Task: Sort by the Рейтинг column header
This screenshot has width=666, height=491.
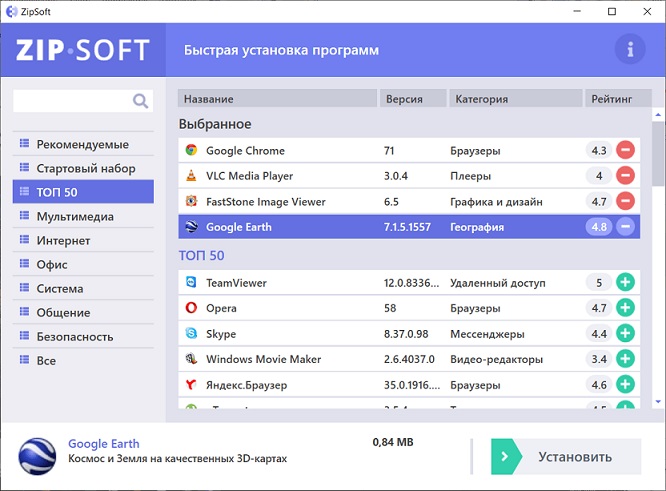Action: (x=618, y=99)
